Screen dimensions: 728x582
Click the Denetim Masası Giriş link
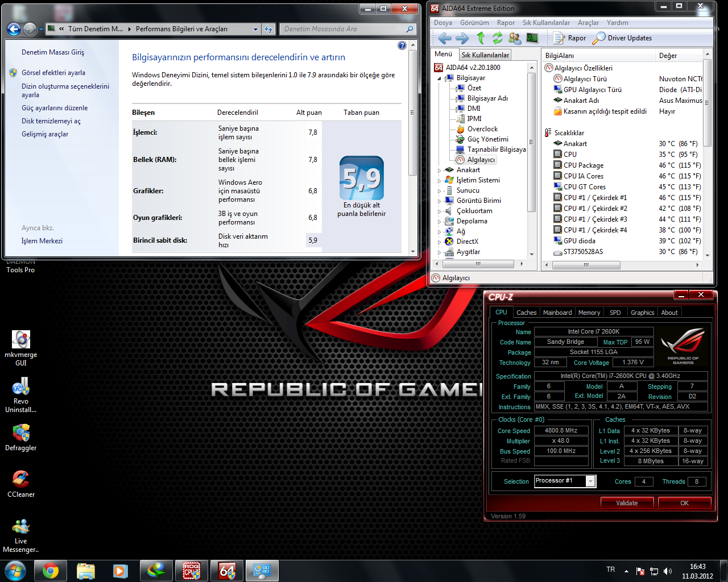pyautogui.click(x=53, y=52)
